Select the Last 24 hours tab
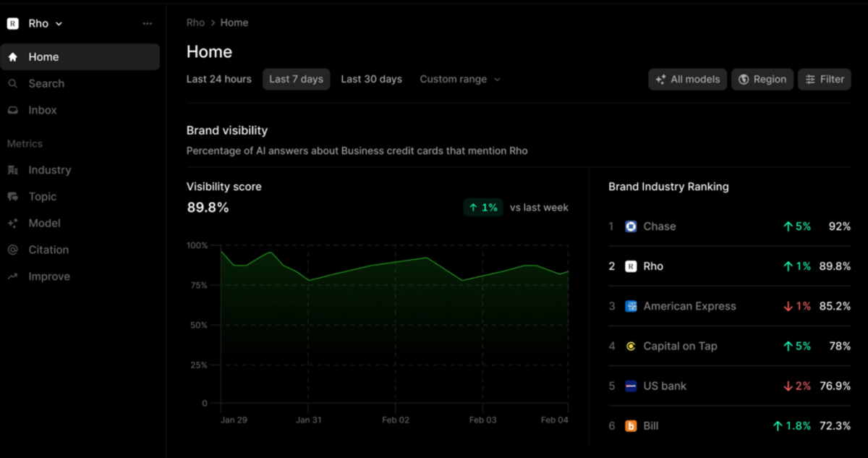The height and width of the screenshot is (458, 868). (218, 79)
